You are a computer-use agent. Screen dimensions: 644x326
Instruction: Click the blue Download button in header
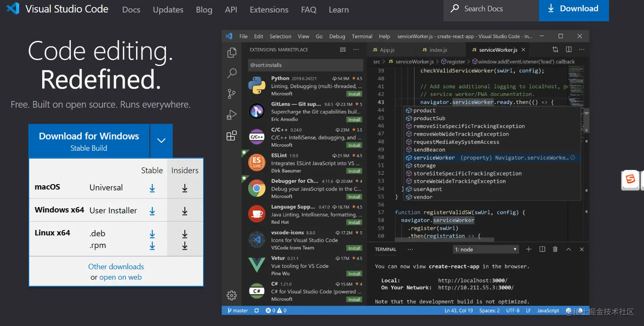[x=574, y=9]
